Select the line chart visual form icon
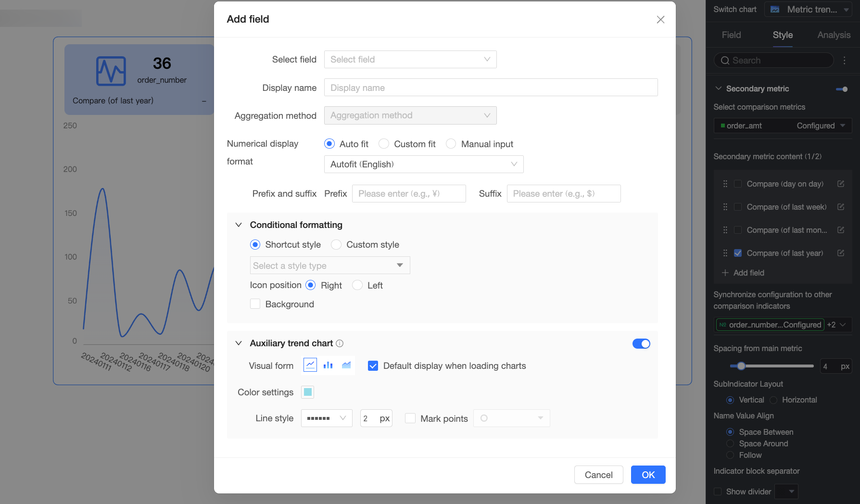Image resolution: width=860 pixels, height=504 pixels. tap(310, 365)
